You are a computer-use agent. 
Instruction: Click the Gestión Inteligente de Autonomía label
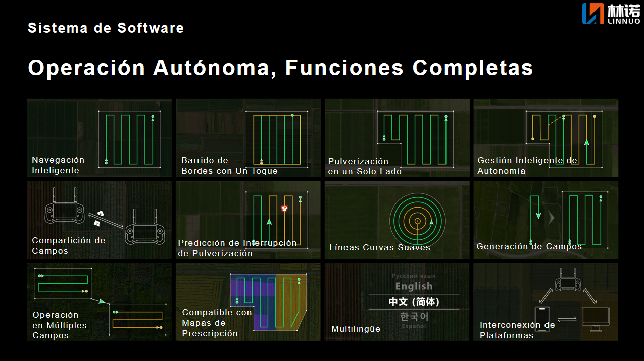tap(527, 166)
